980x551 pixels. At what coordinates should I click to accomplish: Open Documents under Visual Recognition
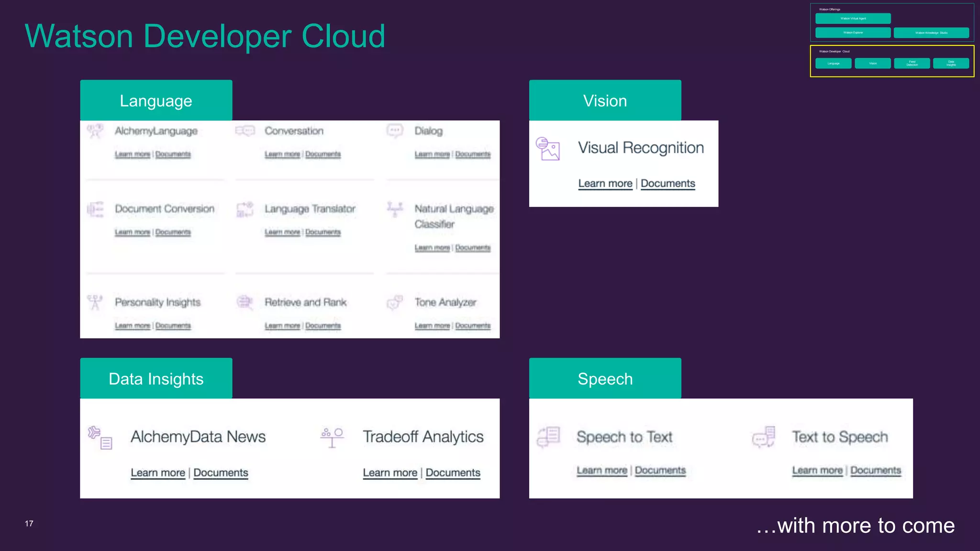coord(668,184)
